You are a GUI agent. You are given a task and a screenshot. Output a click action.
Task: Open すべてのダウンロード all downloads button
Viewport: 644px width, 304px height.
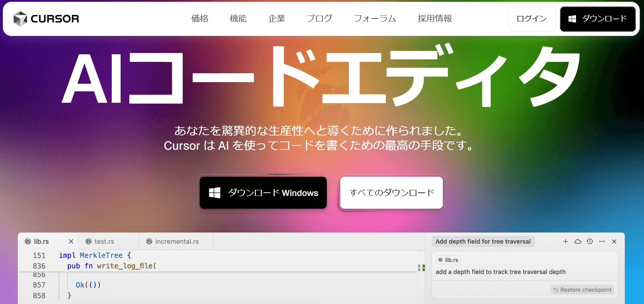pyautogui.click(x=392, y=193)
